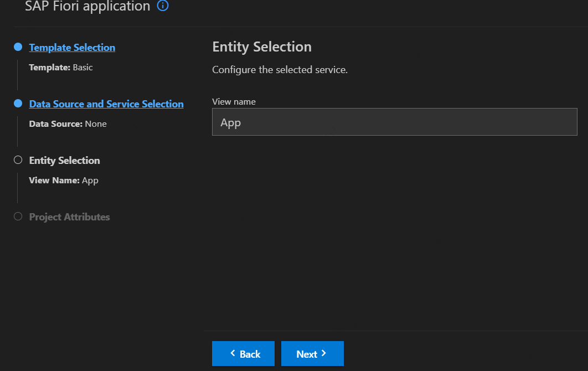Click the Project Attributes step label

tap(69, 217)
